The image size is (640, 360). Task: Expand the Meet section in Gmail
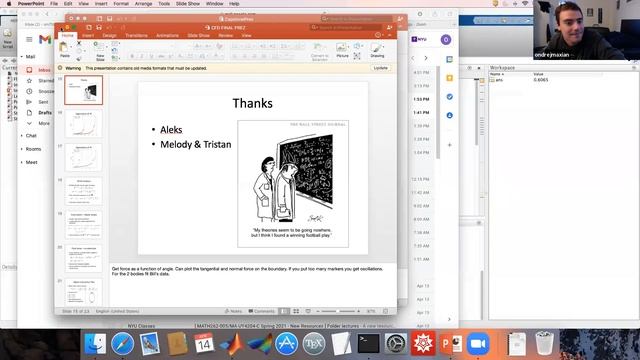point(22,162)
